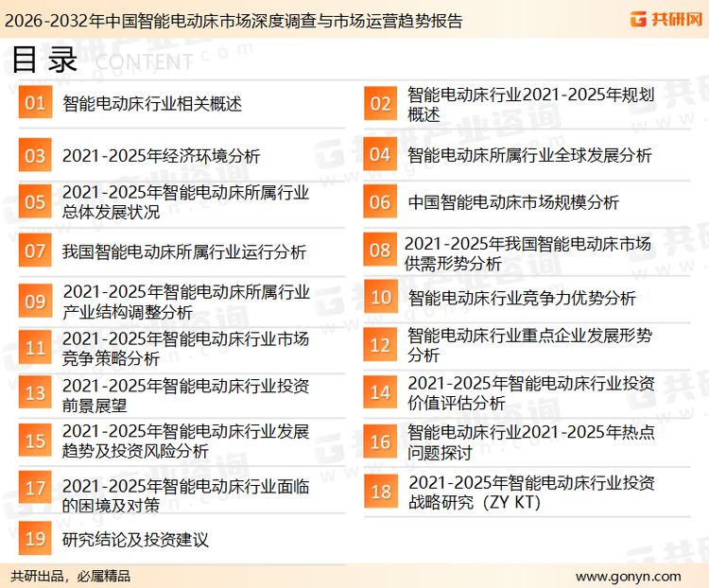Open the www.gonyn.com link in footer

click(628, 577)
